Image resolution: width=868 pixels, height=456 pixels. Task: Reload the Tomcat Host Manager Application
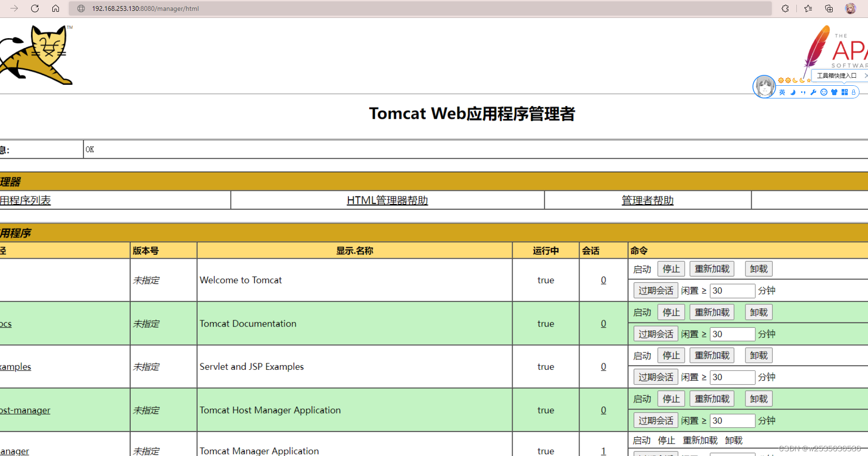coord(712,399)
